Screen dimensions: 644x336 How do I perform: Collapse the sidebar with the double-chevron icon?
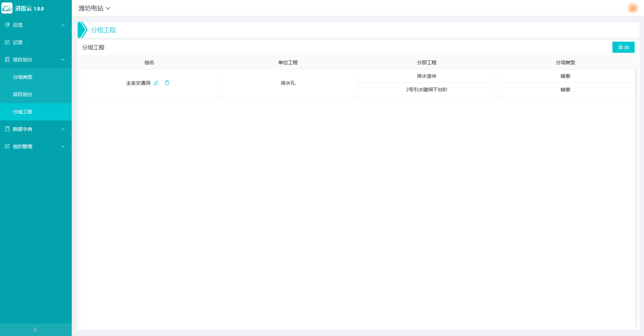pos(36,329)
